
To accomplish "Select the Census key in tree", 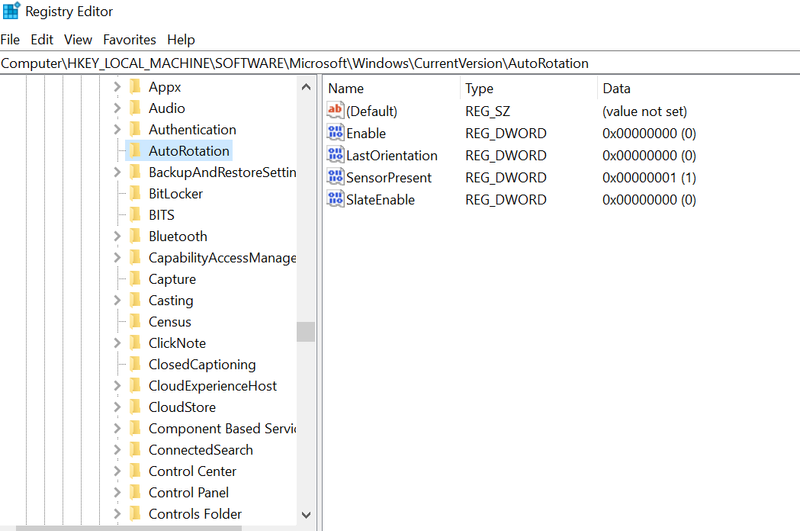I will coord(169,322).
